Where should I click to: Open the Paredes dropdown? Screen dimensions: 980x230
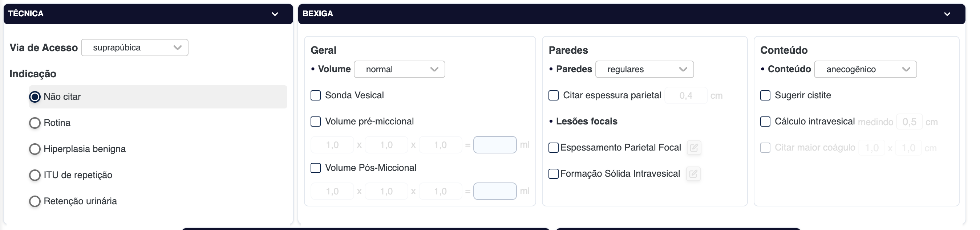pyautogui.click(x=644, y=69)
